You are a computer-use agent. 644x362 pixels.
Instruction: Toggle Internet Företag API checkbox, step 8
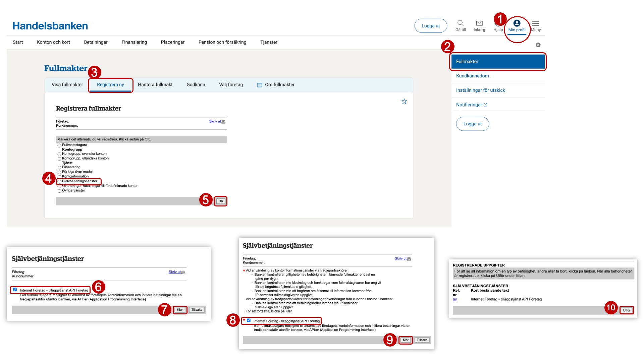[249, 320]
